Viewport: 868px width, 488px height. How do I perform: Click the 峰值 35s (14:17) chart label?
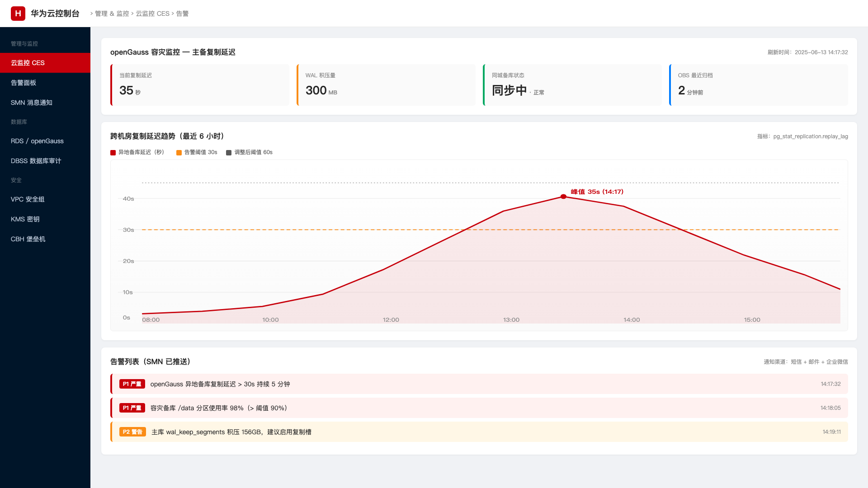click(x=597, y=192)
